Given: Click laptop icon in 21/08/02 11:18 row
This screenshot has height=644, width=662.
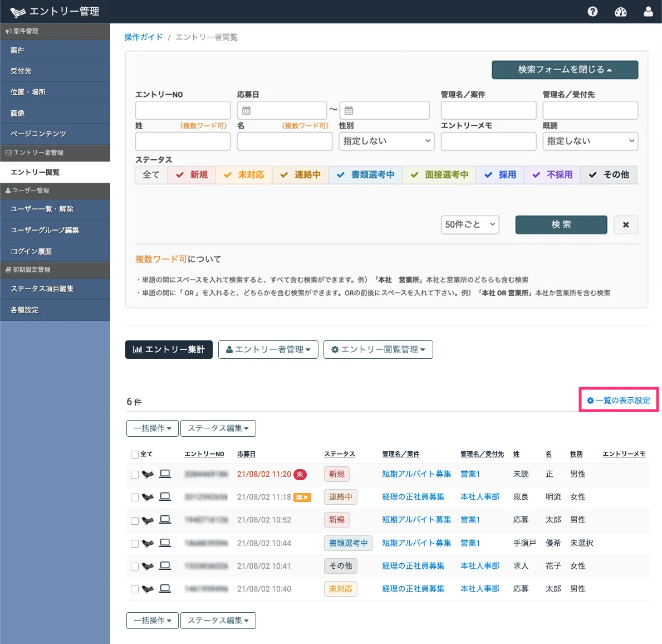Looking at the screenshot, I should (165, 496).
